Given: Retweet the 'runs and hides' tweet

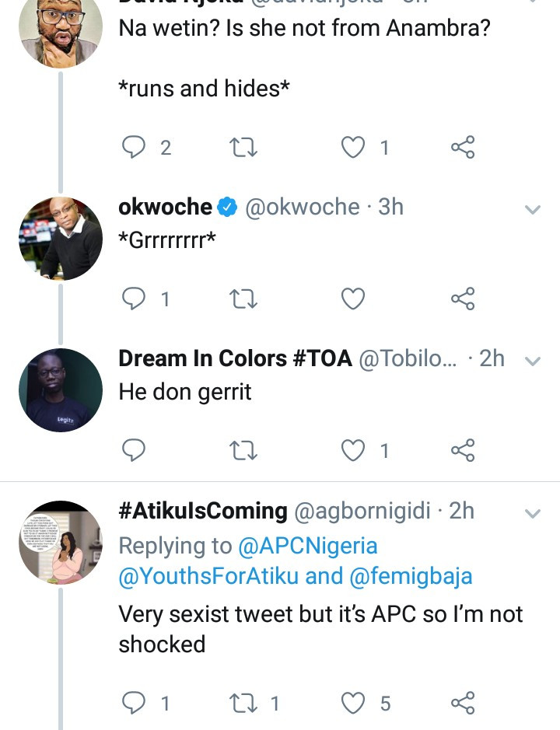Looking at the screenshot, I should click(243, 147).
